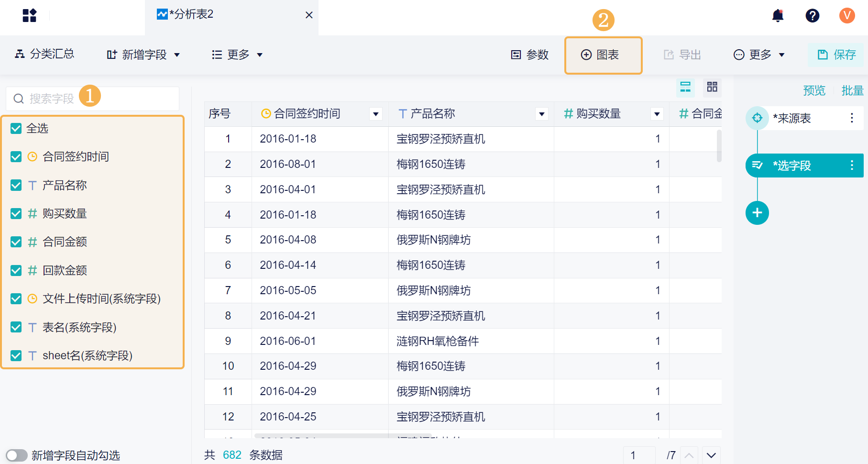Open the app grid home icon
The width and height of the screenshot is (868, 464).
click(x=29, y=15)
